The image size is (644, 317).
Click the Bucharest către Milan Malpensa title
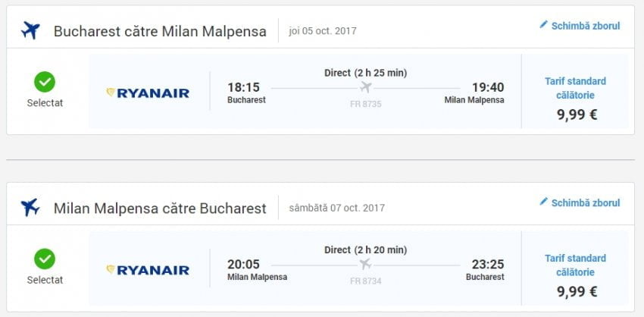(160, 32)
